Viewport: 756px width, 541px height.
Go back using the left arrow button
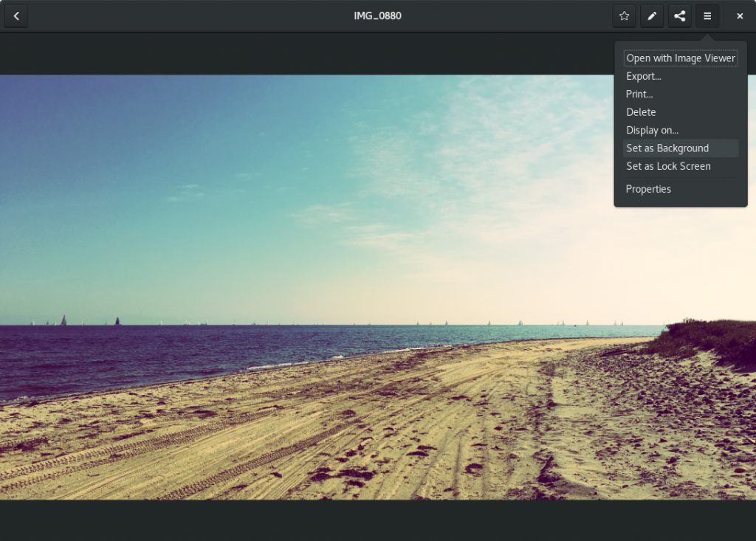(x=16, y=15)
